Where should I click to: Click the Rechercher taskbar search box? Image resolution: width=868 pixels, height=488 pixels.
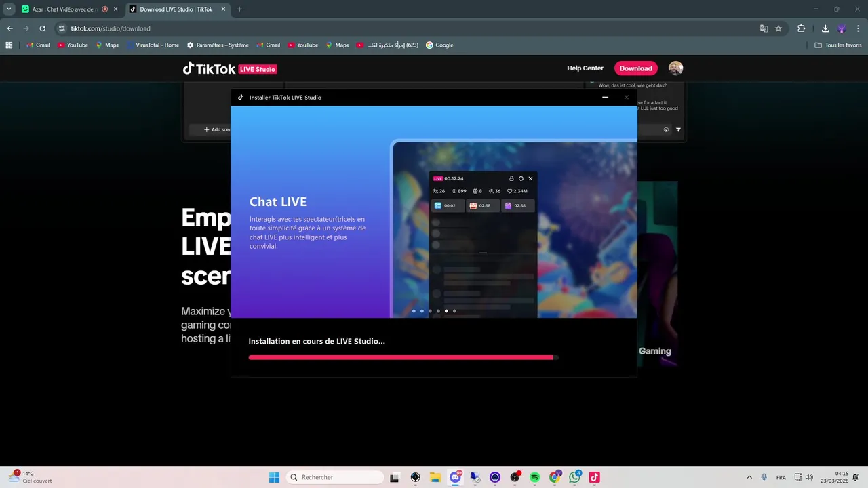coord(335,477)
